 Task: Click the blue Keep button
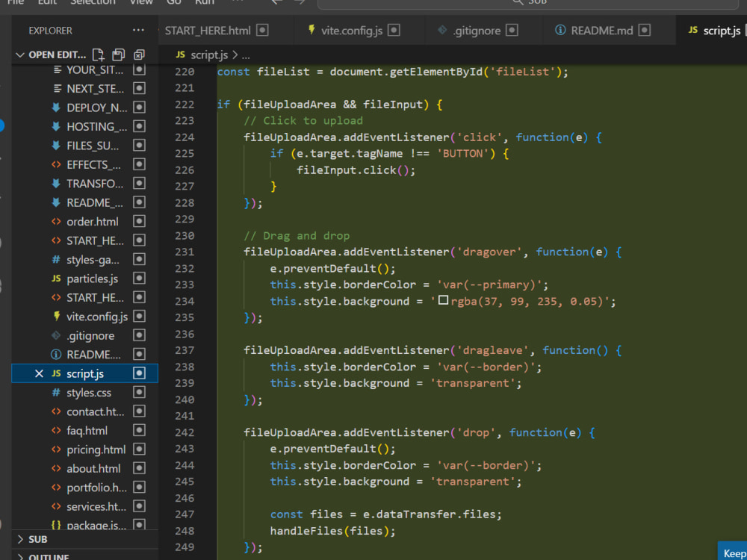click(733, 553)
